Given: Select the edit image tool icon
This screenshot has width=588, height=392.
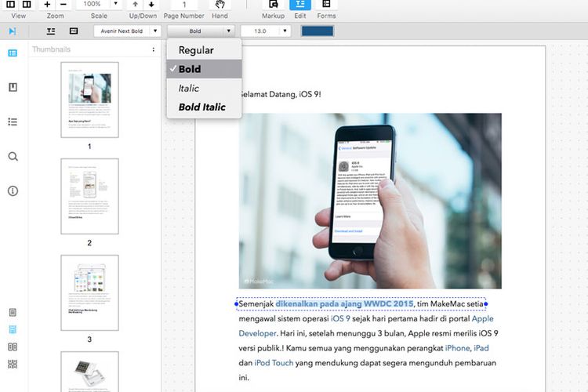Looking at the screenshot, I should pos(74,31).
